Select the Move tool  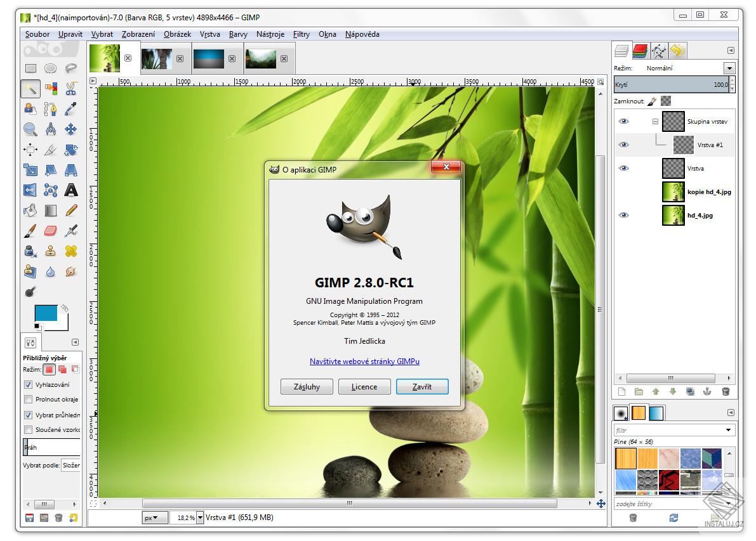click(x=71, y=129)
